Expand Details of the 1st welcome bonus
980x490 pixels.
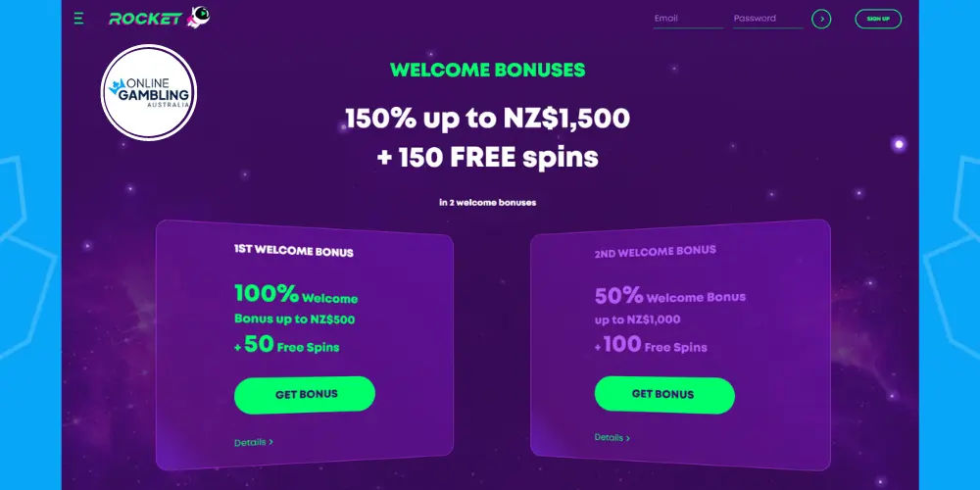[x=254, y=443]
